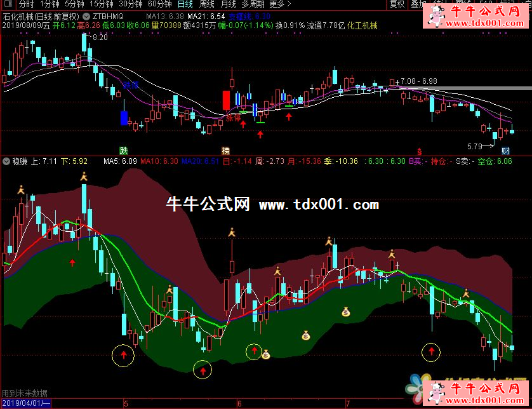The width and height of the screenshot is (532, 409).
Task: Open the 稳赚 sub-chart indicator dropdown circle
Action: 6,161
